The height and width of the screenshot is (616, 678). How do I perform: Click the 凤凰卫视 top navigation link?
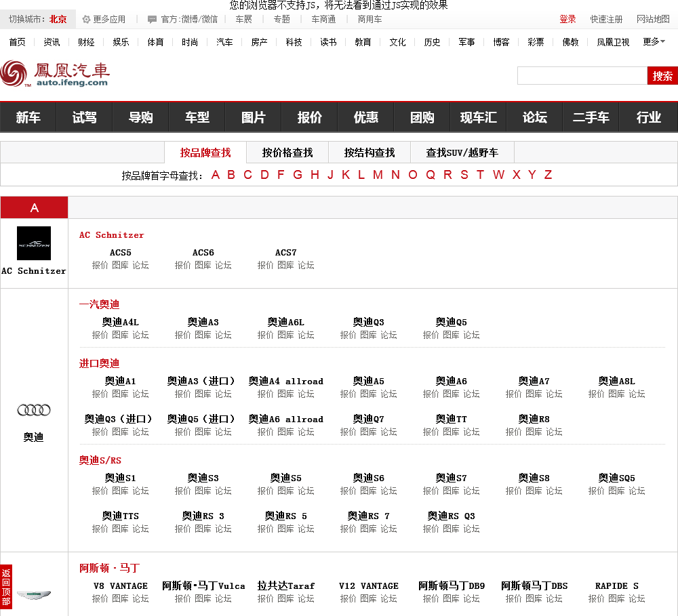point(613,42)
